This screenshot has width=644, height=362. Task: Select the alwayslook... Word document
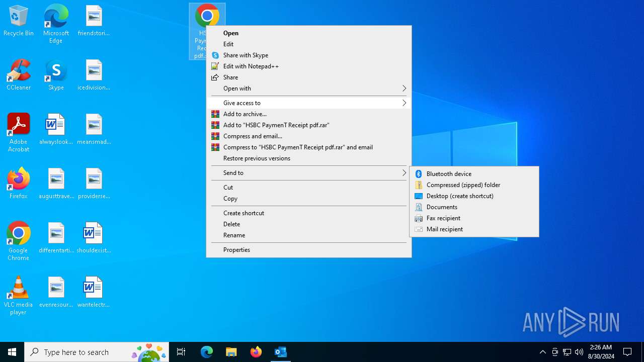pos(56,130)
